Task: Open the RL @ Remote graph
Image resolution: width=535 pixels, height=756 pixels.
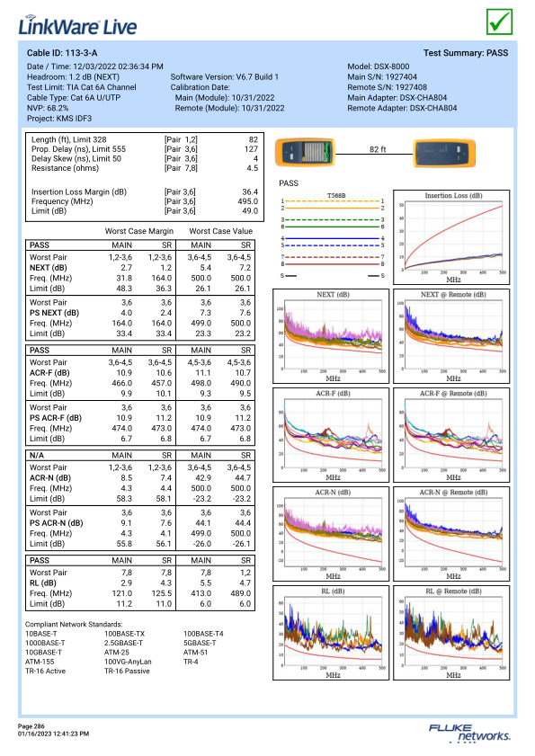Action: tap(451, 633)
